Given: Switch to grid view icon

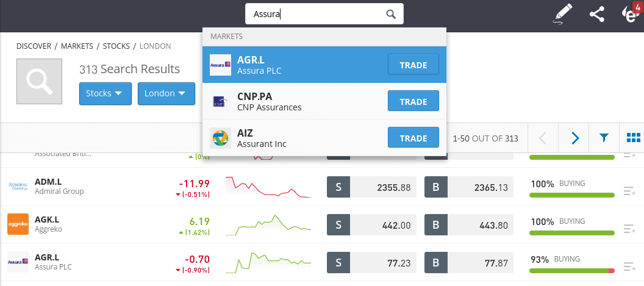Looking at the screenshot, I should pyautogui.click(x=633, y=138).
